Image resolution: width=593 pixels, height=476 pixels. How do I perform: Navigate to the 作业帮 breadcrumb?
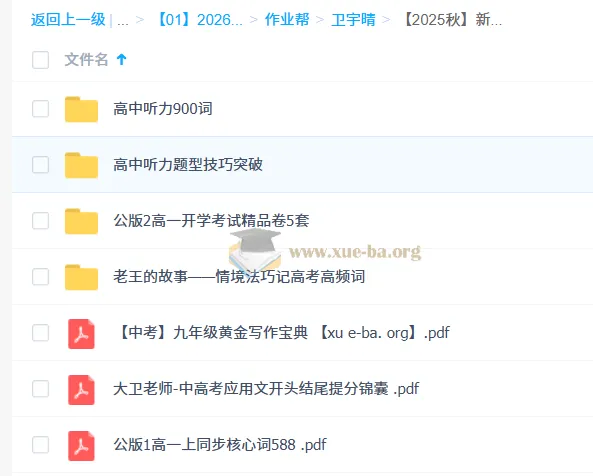(x=287, y=20)
